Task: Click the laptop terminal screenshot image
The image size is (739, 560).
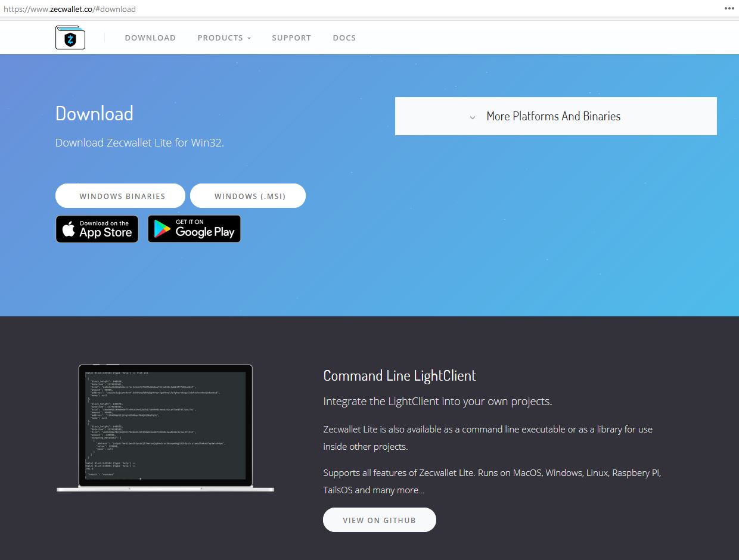Action: tap(165, 426)
